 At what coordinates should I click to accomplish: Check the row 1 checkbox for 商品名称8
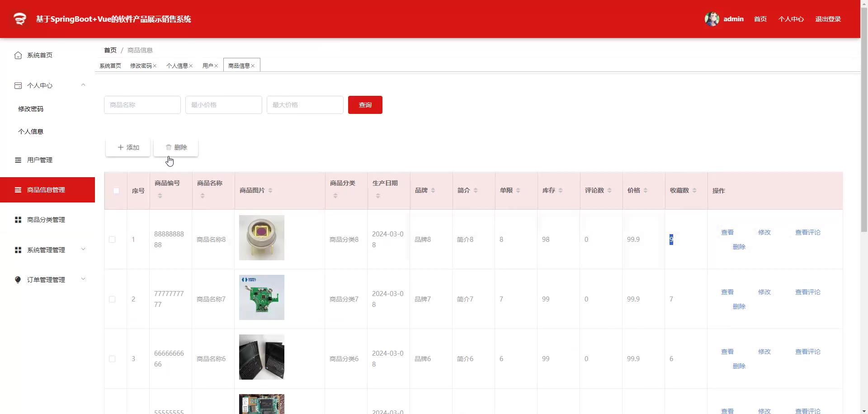112,240
